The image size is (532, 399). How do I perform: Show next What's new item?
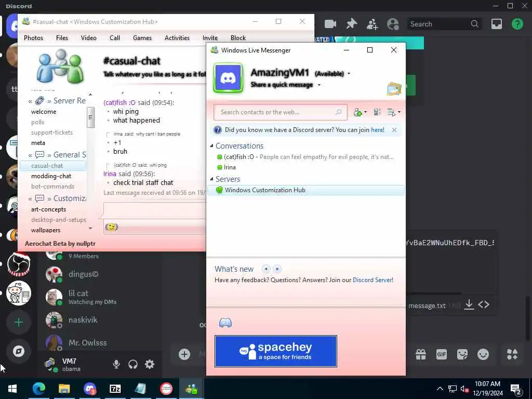(277, 269)
